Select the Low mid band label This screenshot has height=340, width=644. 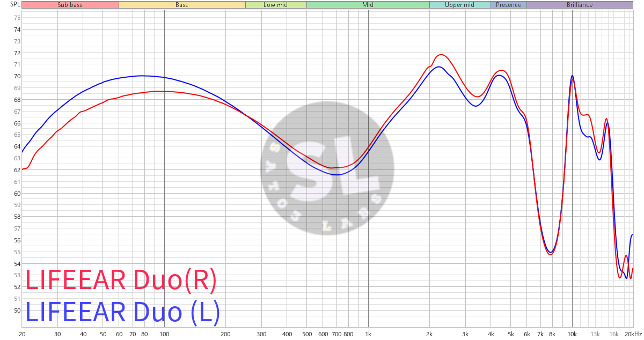point(276,5)
